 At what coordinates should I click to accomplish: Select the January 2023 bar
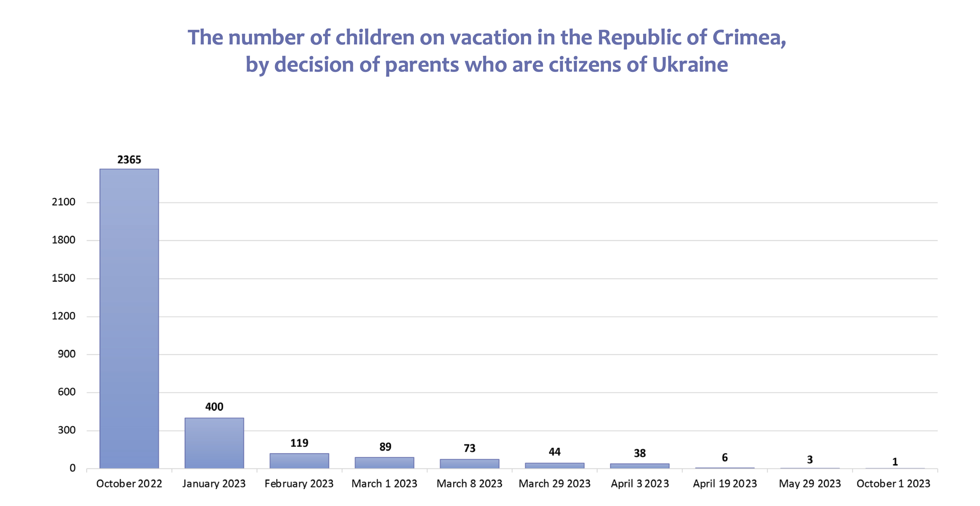214,443
